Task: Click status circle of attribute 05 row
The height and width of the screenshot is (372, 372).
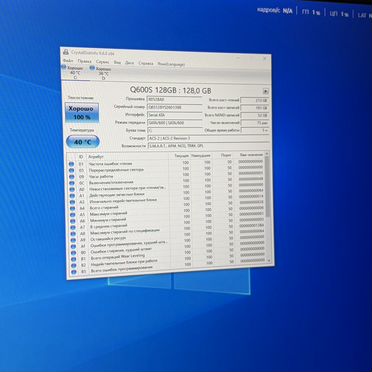Action: [71, 170]
